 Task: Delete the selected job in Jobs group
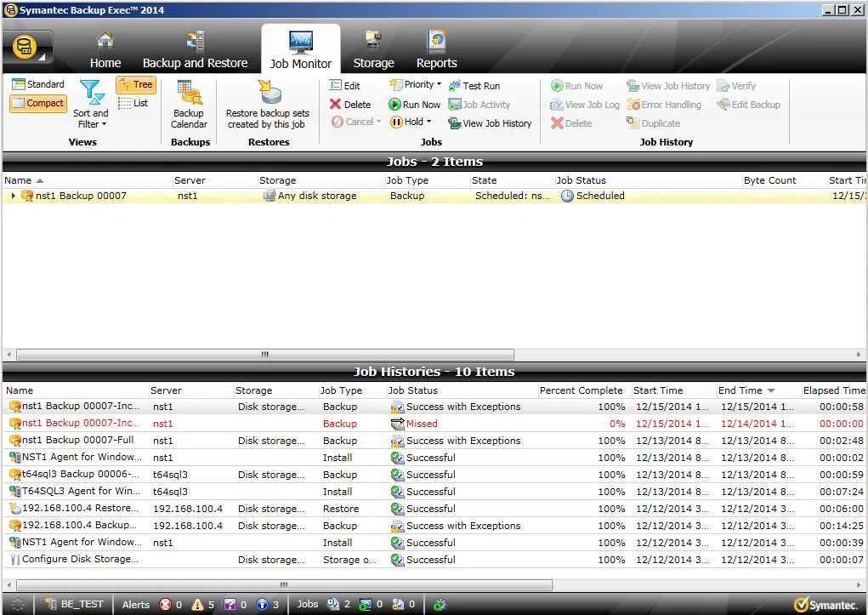(x=350, y=104)
